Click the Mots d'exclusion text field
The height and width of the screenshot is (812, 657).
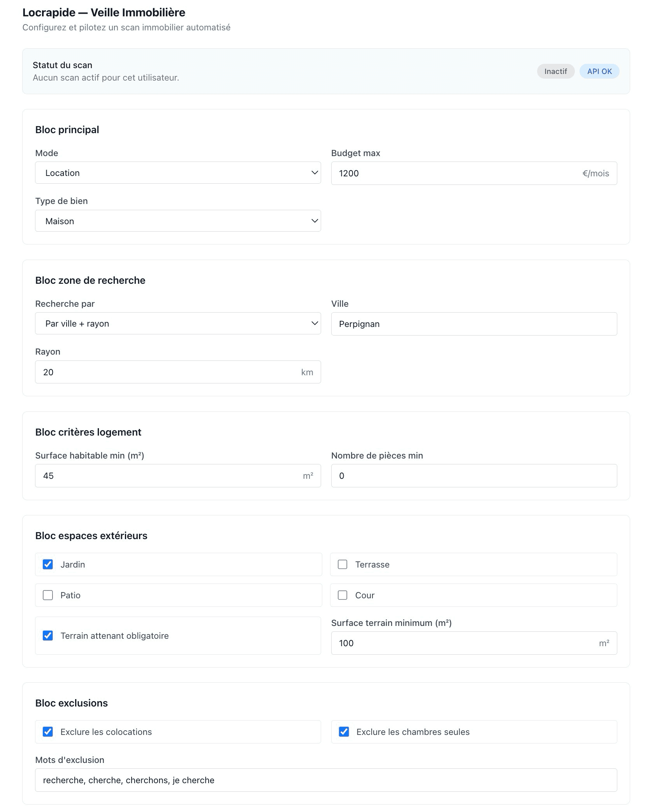click(326, 780)
